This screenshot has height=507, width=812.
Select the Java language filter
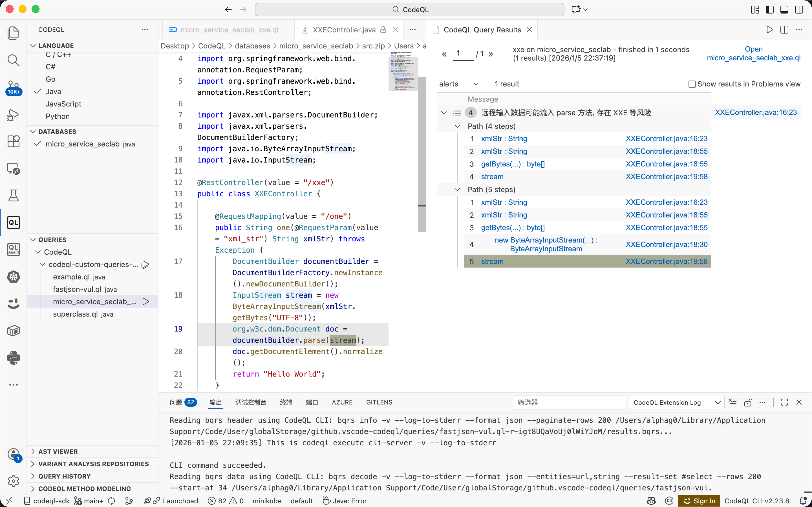[53, 92]
